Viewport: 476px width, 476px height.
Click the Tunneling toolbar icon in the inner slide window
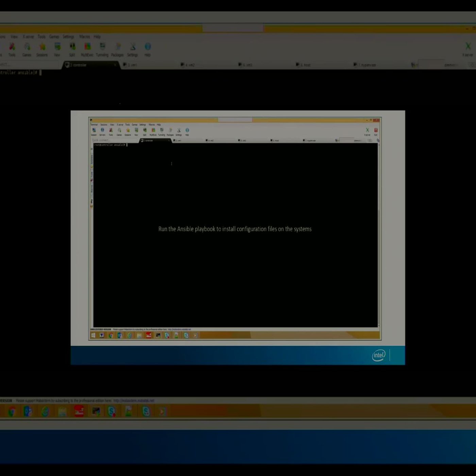click(162, 130)
